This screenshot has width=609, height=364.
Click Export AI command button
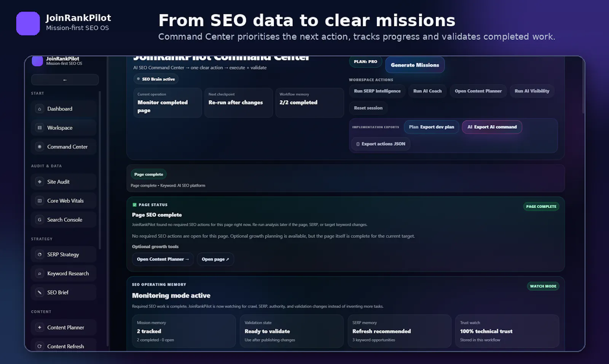492,127
